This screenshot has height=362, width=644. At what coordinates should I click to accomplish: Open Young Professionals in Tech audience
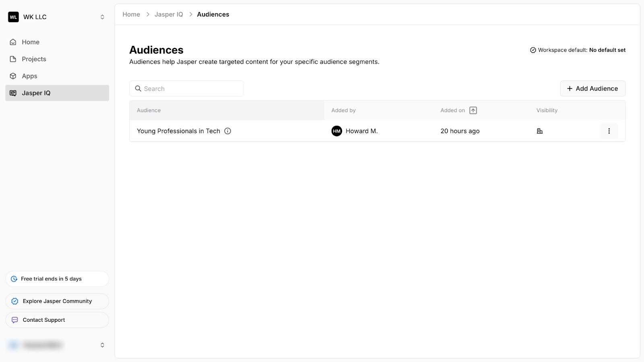click(178, 131)
